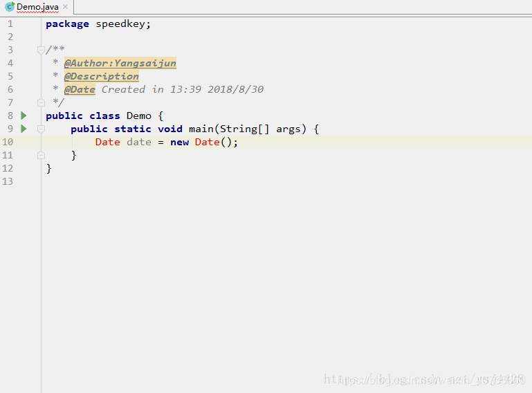Screen dimensions: 532x393
Task: Click the 'static' keyword on line 9
Action: (x=133, y=129)
